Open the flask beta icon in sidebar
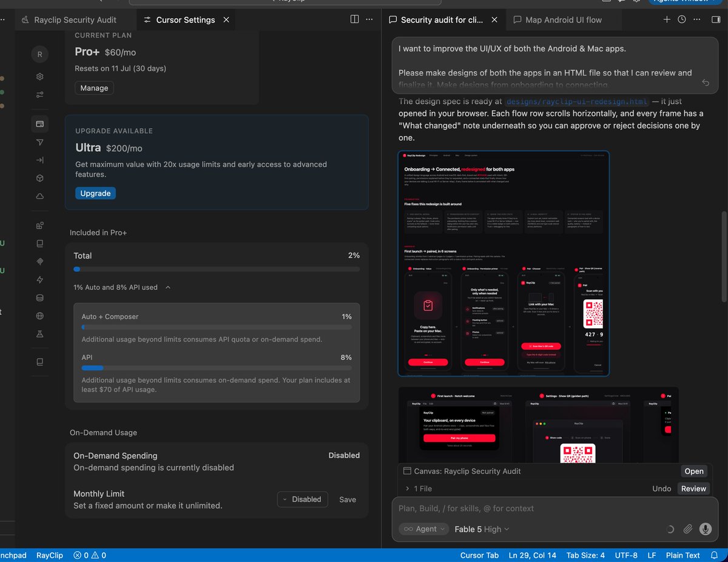The width and height of the screenshot is (728, 562). coord(40,334)
